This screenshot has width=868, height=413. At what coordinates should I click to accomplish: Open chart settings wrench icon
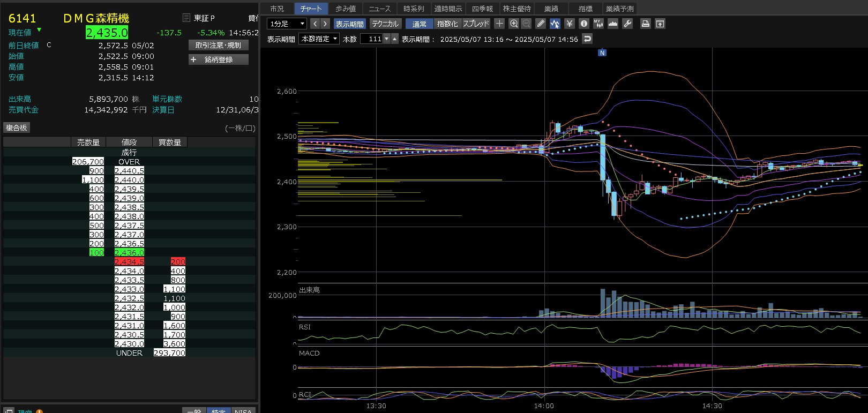tap(627, 24)
